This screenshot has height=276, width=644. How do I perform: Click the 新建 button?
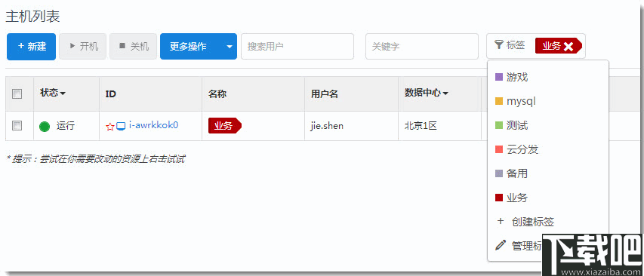point(31,46)
